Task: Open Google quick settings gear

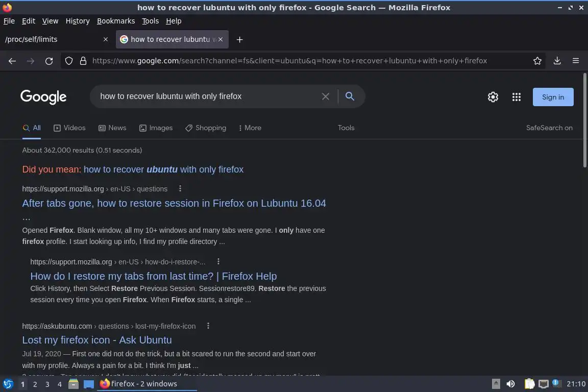Action: coord(493,97)
